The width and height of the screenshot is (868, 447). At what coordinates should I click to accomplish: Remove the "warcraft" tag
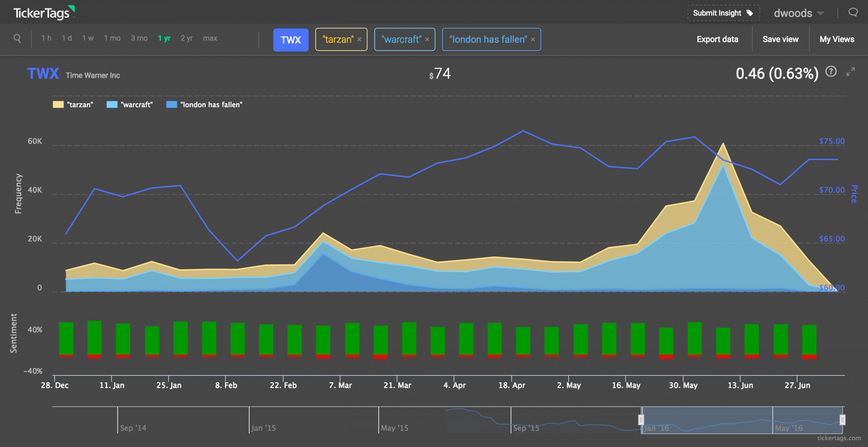coord(427,39)
